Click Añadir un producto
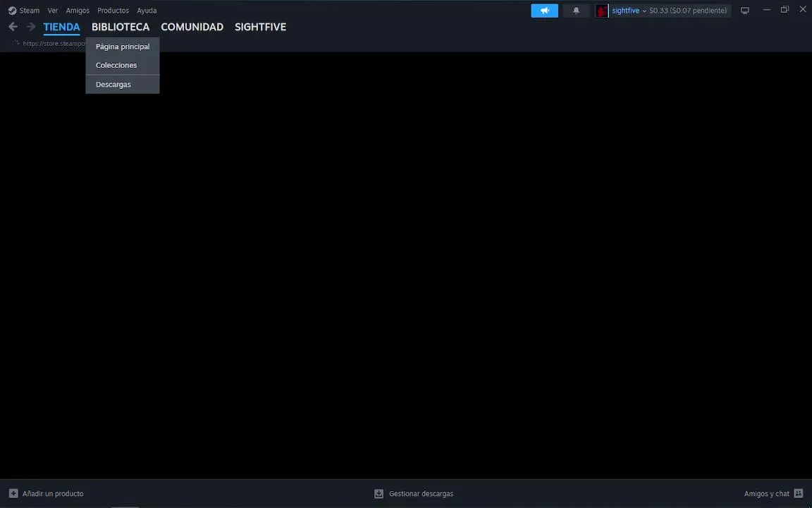 (53, 493)
